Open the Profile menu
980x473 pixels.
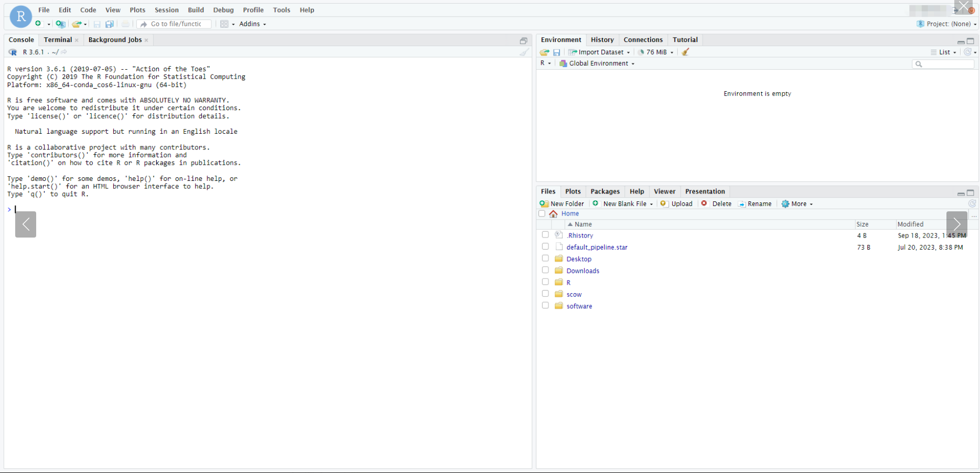253,10
